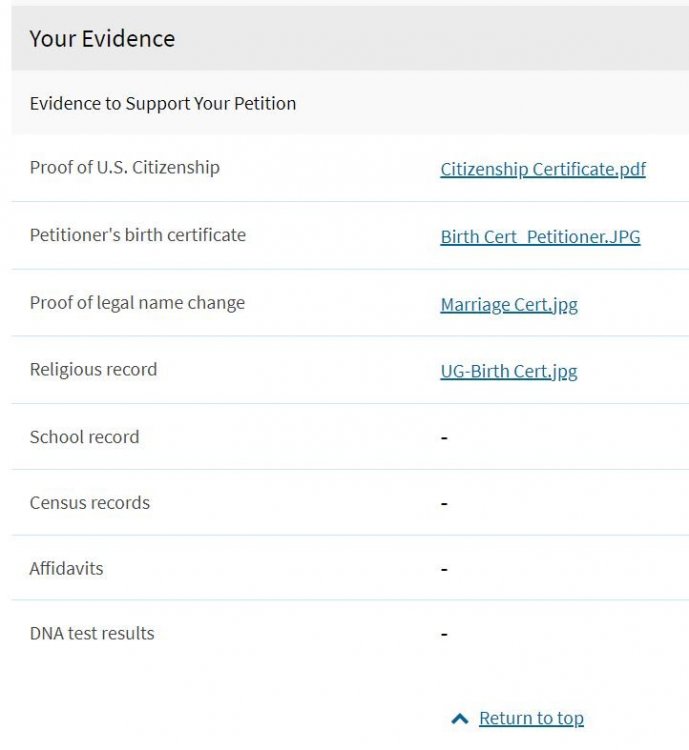Click the dash value for Census records
This screenshot has height=750, width=689.
(x=445, y=504)
